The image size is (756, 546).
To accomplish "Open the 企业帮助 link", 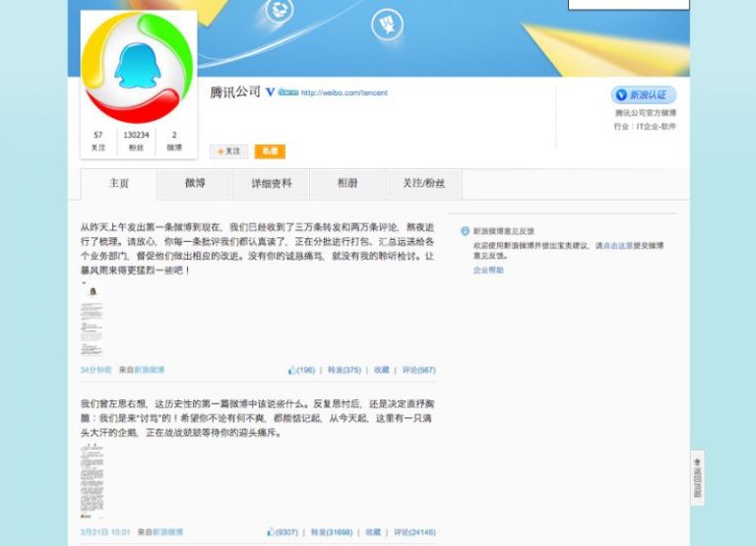I will pyautogui.click(x=488, y=271).
